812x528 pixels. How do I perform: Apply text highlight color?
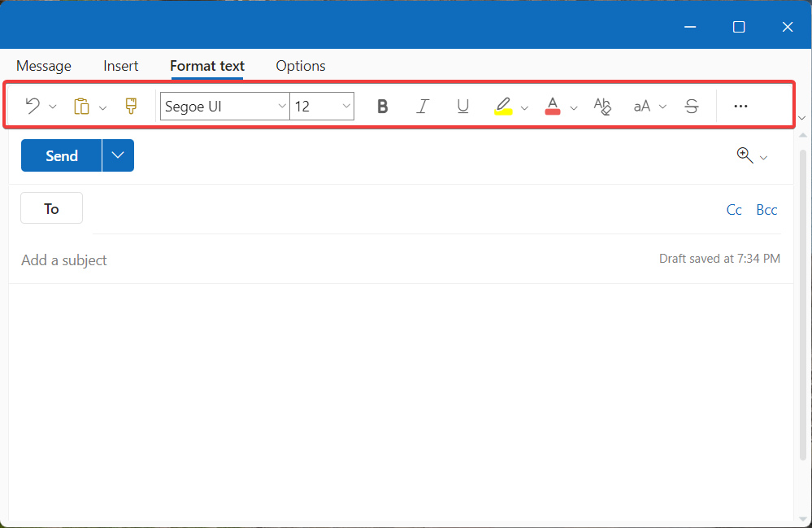click(504, 106)
